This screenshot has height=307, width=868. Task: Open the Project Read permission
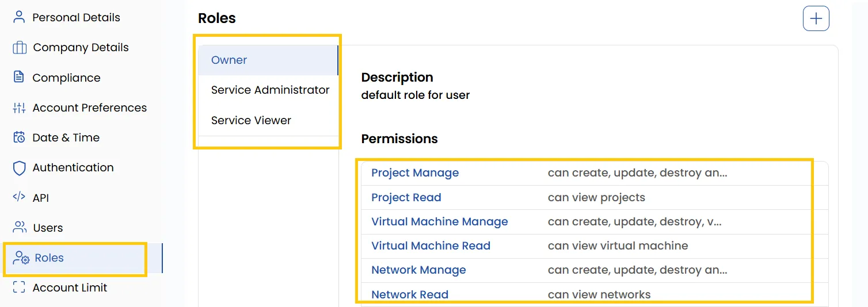pos(406,197)
